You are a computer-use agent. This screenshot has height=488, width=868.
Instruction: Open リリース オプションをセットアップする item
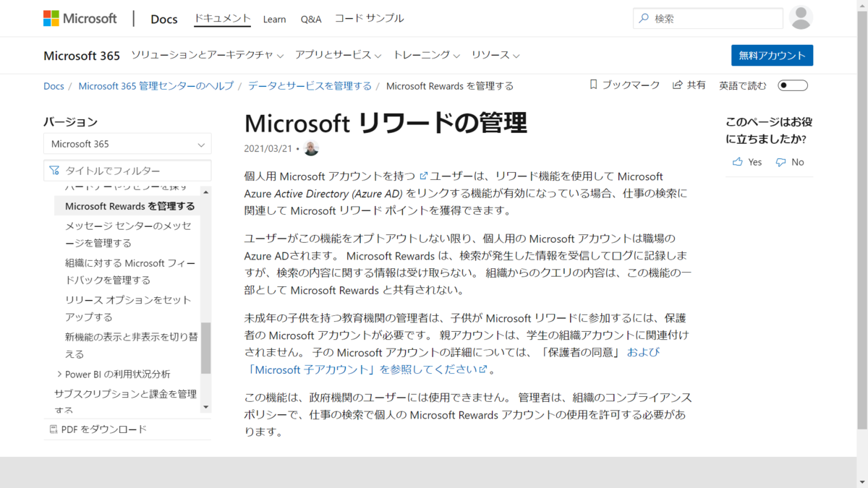[128, 308]
